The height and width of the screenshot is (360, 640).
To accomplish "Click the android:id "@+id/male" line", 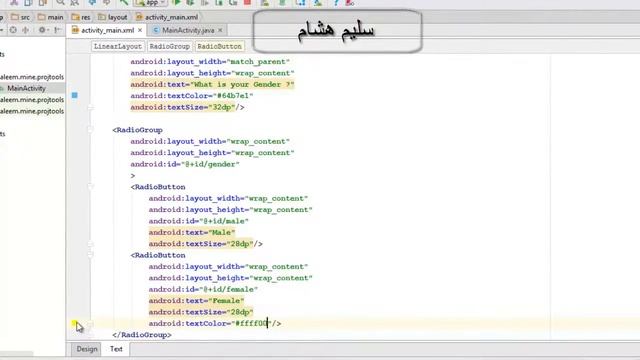I will pos(198,221).
